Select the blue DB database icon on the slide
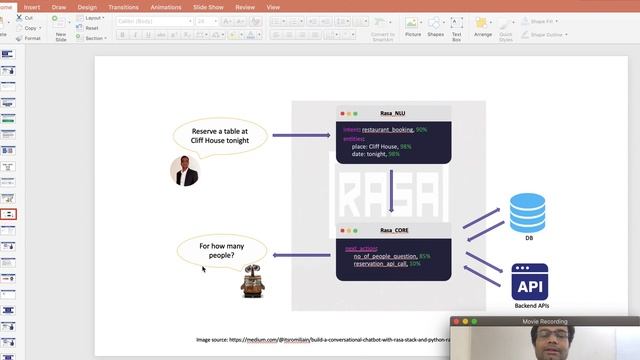The image size is (640, 360). (x=527, y=213)
